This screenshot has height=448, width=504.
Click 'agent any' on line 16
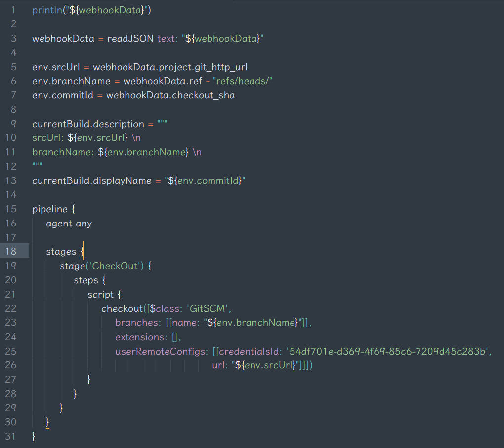click(69, 224)
